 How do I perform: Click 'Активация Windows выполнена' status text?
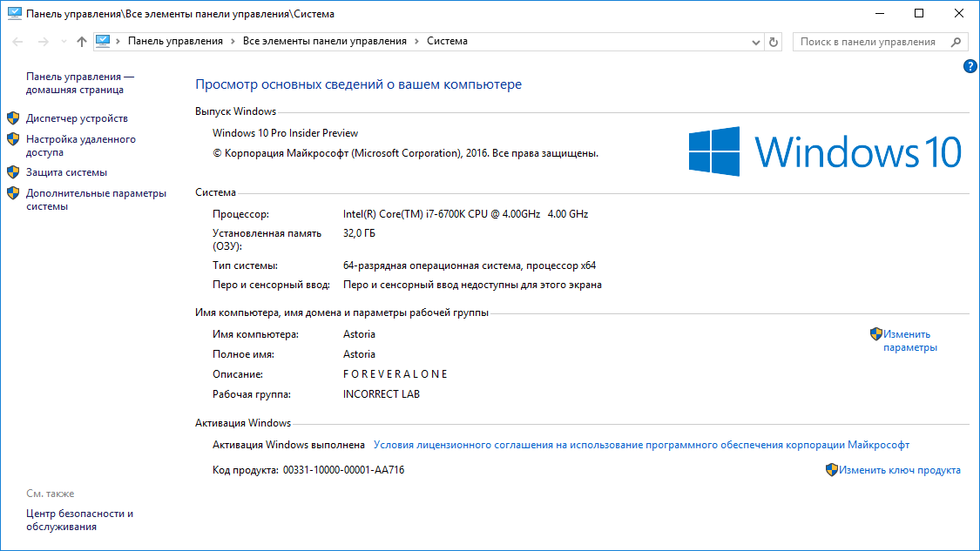(x=288, y=445)
